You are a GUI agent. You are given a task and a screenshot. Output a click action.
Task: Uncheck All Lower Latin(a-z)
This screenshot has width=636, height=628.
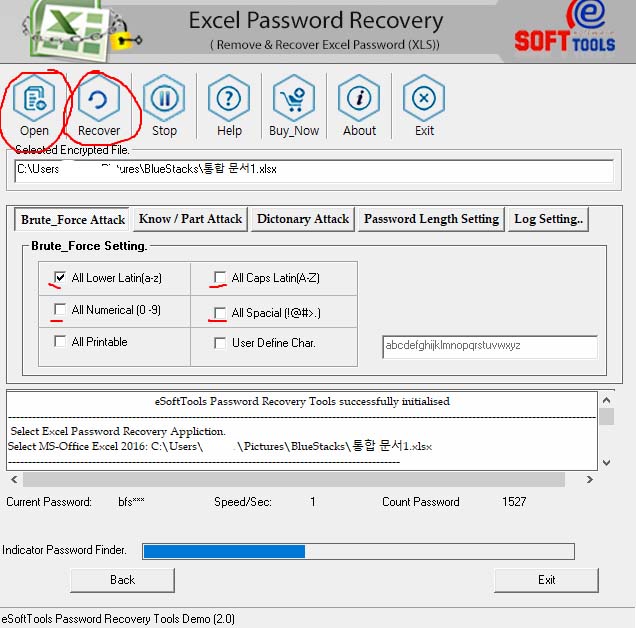coord(60,277)
